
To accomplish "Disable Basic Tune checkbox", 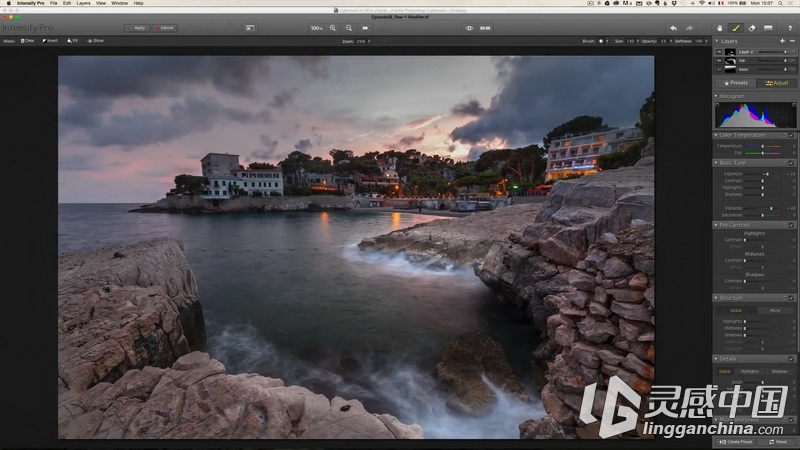I will click(x=791, y=163).
